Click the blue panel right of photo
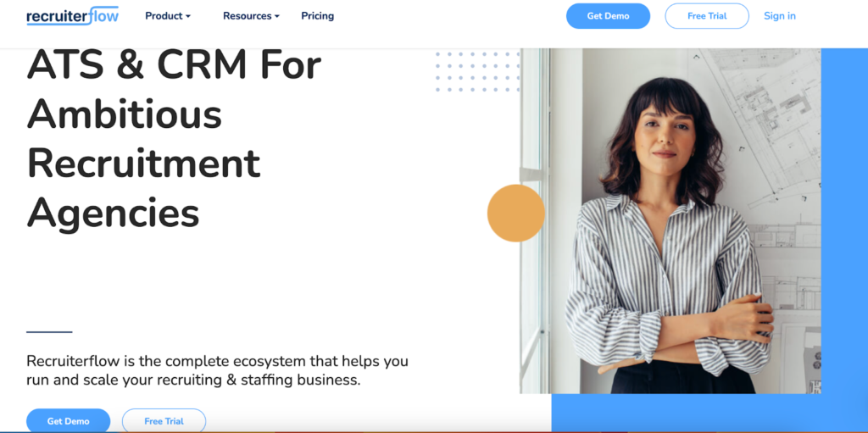The width and height of the screenshot is (868, 433). 844,221
